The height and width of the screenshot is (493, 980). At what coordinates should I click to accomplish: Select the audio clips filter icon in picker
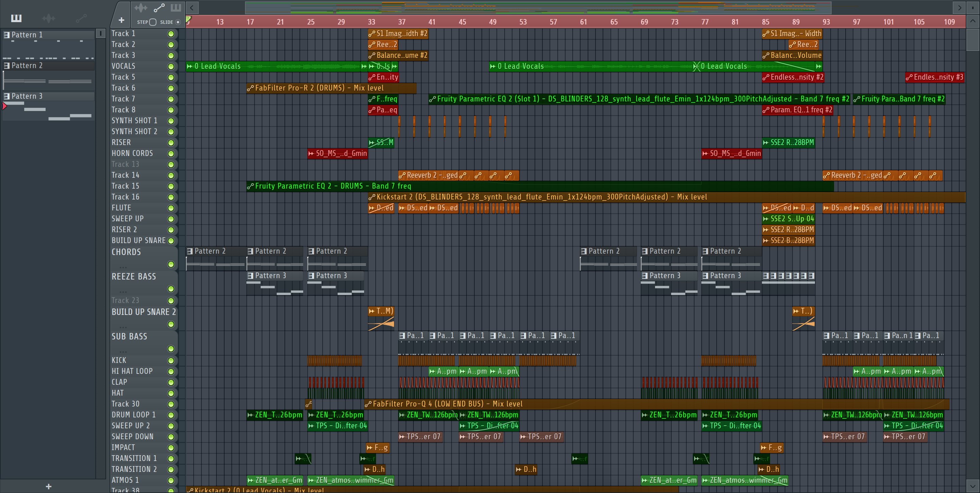[x=49, y=18]
